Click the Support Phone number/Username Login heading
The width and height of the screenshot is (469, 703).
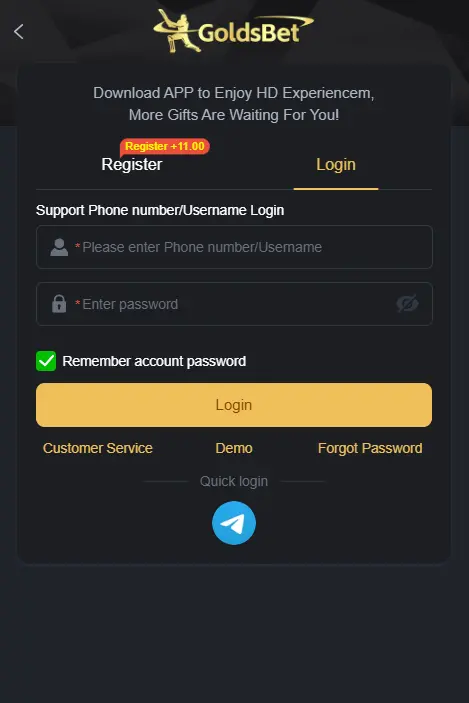160,210
